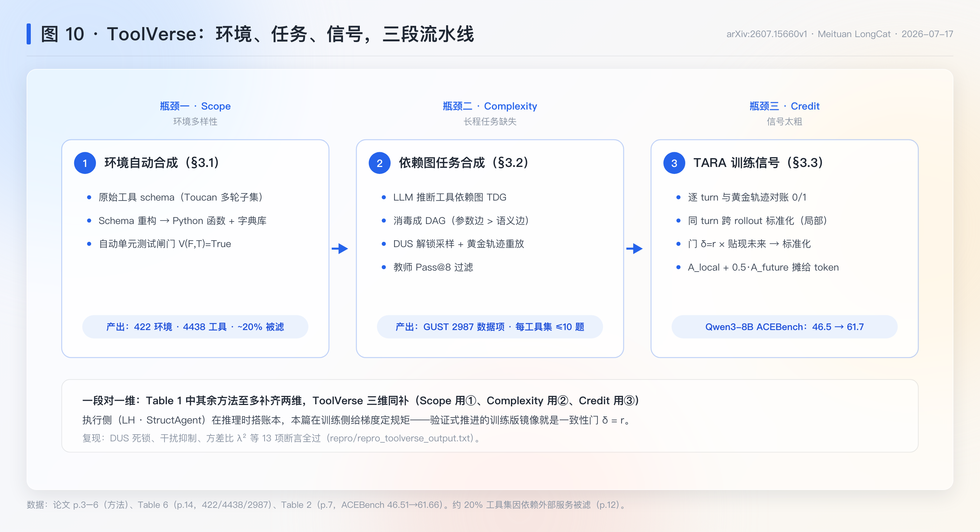This screenshot has width=980, height=532.
Task: Click the "逐 turn 与黄金轨迹对账 0/1" bullet
Action: 747,197
